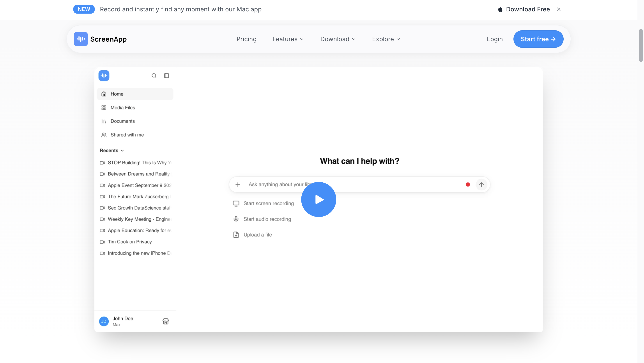Toggle the sidebar collapse panel icon
The image size is (644, 363).
pyautogui.click(x=166, y=76)
